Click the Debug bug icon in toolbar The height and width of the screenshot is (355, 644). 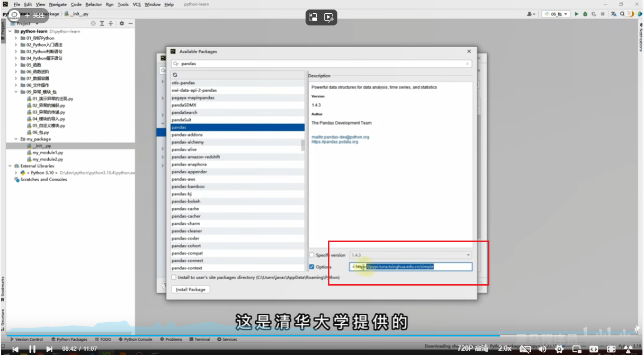585,14
